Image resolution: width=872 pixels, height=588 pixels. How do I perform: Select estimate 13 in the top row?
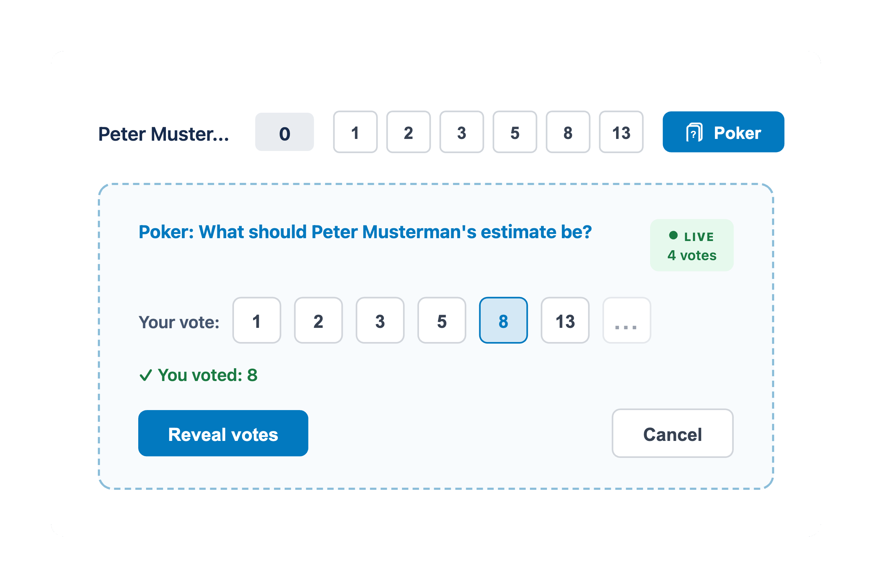click(x=621, y=132)
